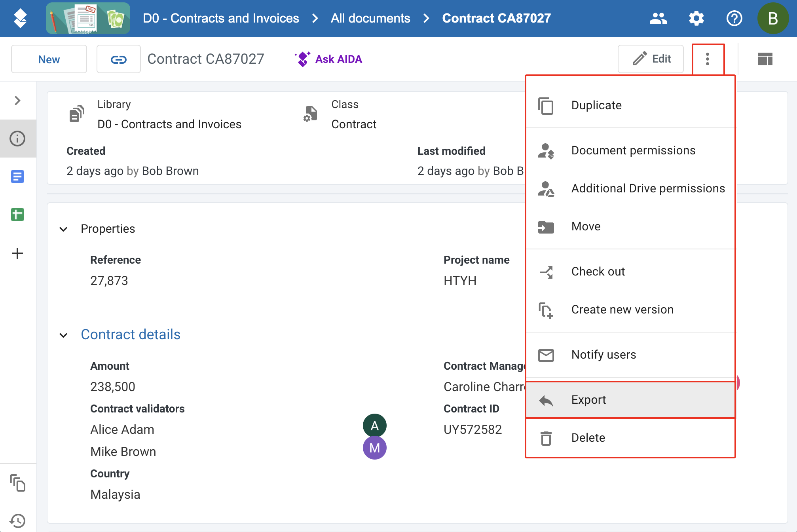Click the Reference value 27,873
The image size is (797, 532).
point(109,281)
